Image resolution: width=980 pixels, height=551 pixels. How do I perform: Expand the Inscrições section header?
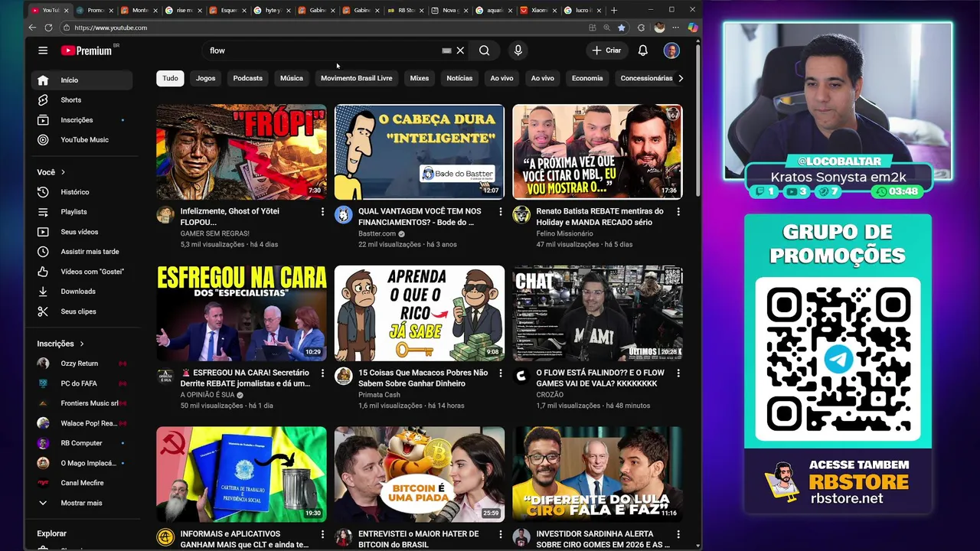(60, 344)
